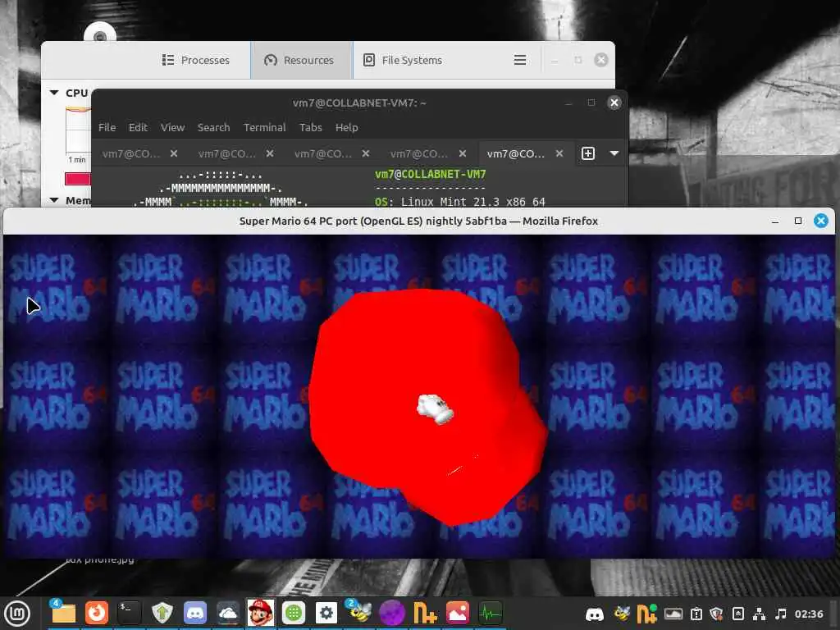Screen dimensions: 840x630
Task: Open the update manager shield taskbar icon
Action: point(162,612)
